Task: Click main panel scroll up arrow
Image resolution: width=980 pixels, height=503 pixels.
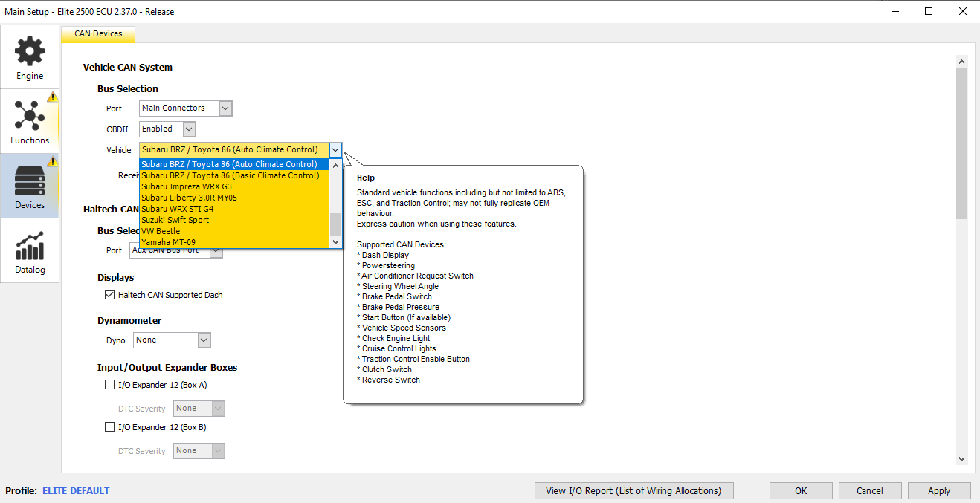Action: pyautogui.click(x=961, y=62)
